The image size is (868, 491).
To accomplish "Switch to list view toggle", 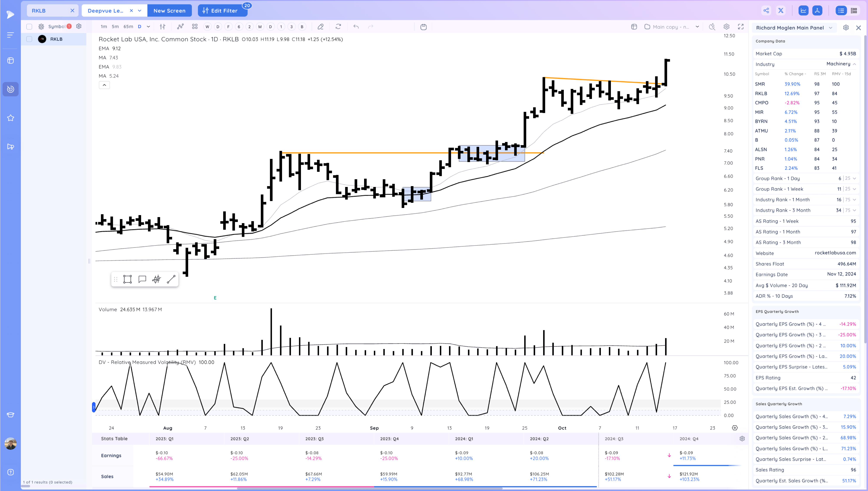I will tap(841, 11).
